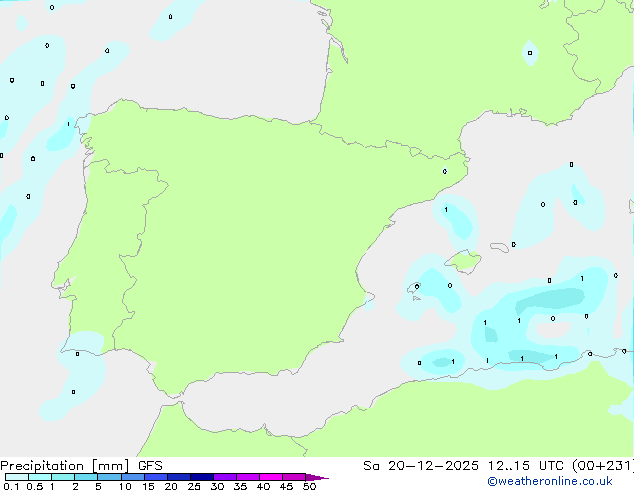This screenshot has width=634, height=490.
Task: Open the weatheronline.co.uk copyright link
Action: [x=550, y=481]
